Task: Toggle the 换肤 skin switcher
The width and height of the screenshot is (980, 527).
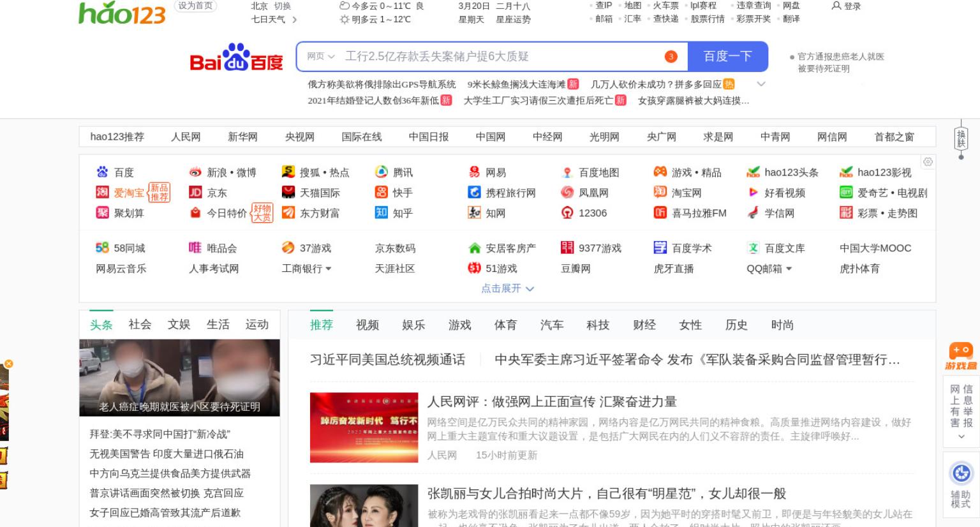Action: click(x=961, y=138)
